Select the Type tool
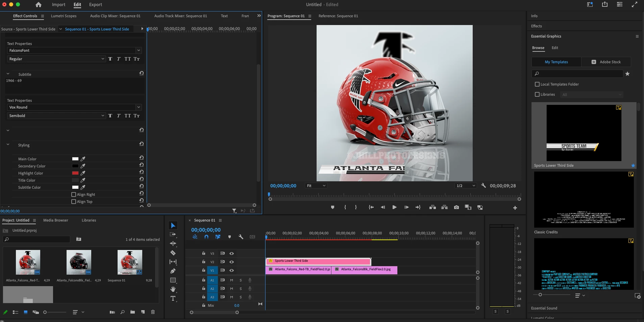 (173, 298)
